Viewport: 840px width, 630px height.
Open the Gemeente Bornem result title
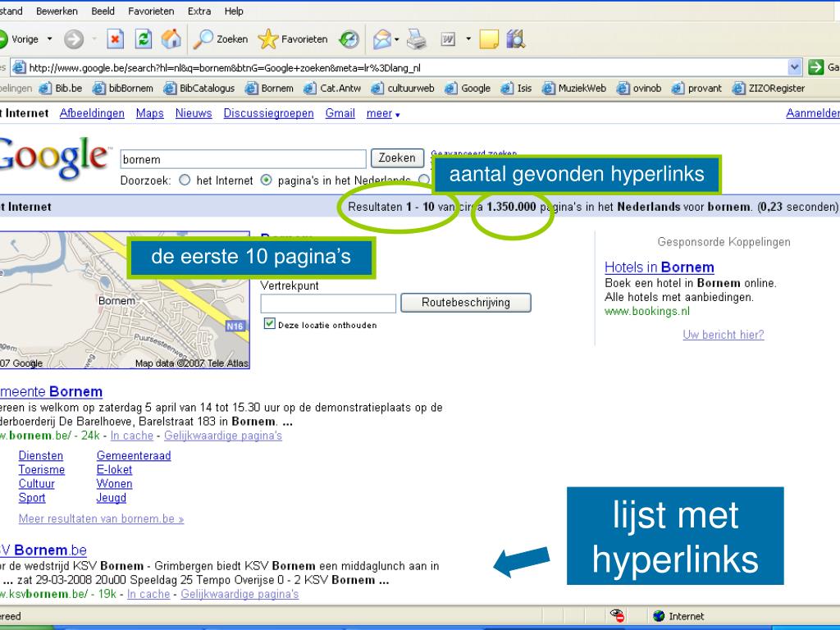51,391
